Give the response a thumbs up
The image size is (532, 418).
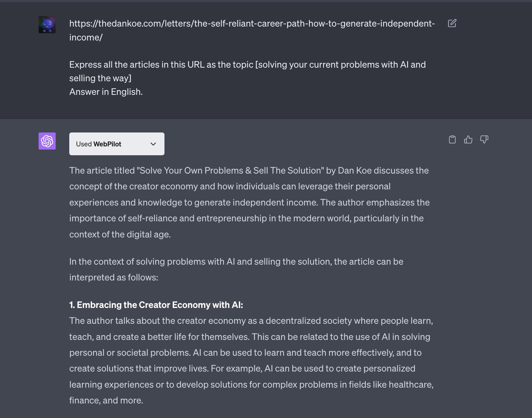[x=468, y=139]
